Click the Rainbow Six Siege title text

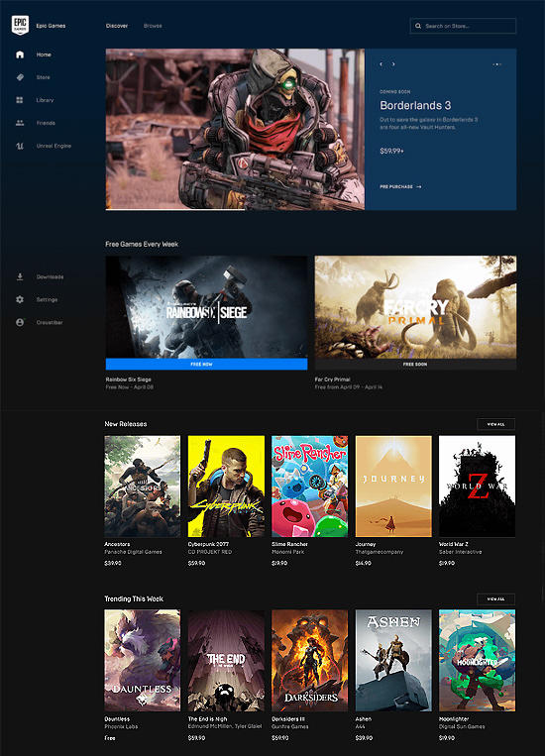(x=128, y=379)
